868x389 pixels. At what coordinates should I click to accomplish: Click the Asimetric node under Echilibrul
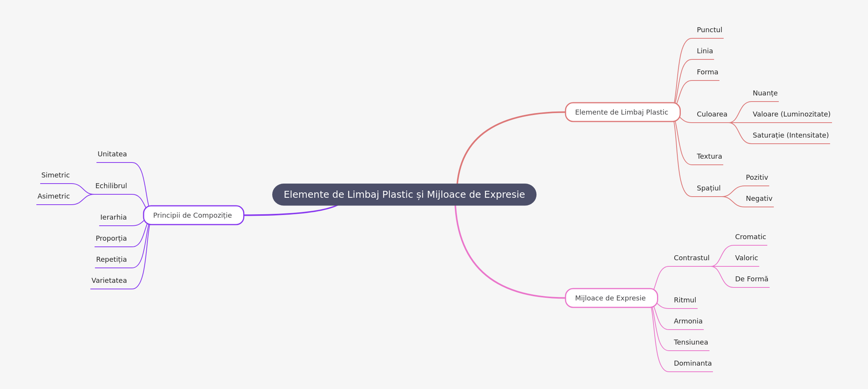(54, 196)
